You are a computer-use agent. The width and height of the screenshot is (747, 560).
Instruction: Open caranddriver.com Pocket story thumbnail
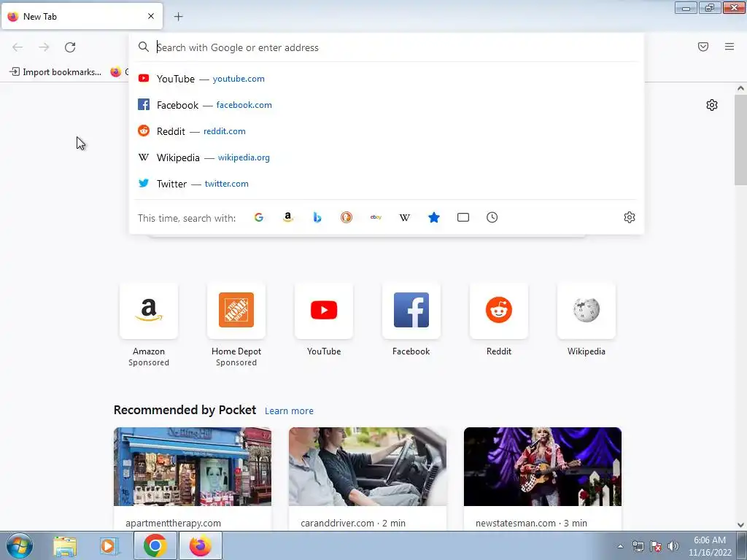tap(368, 467)
